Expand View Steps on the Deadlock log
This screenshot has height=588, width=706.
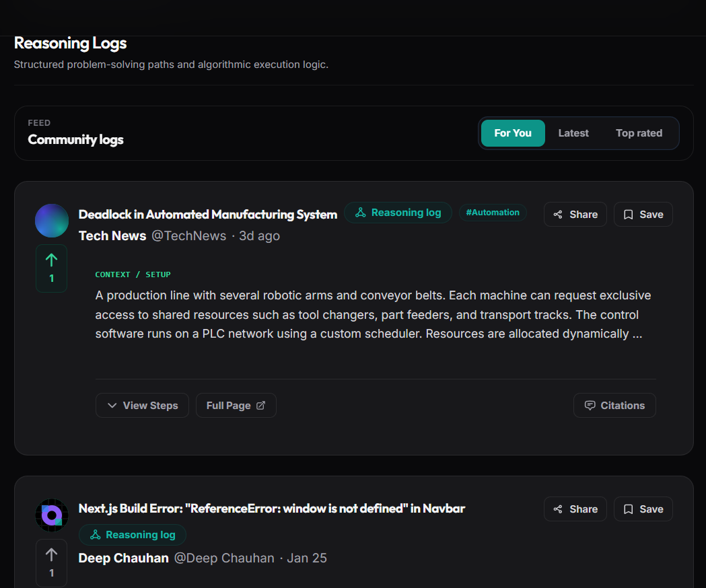142,405
